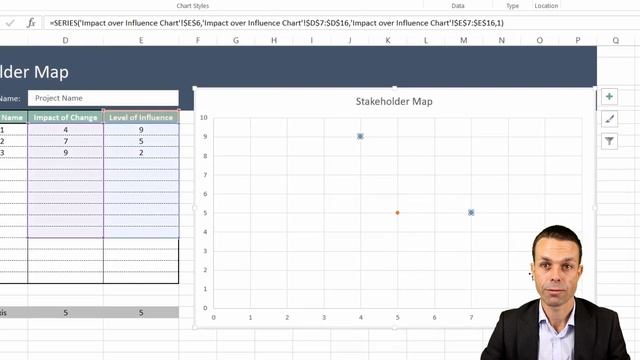Click the formula bar Enter checkmark
The image size is (640, 360).
[10, 23]
